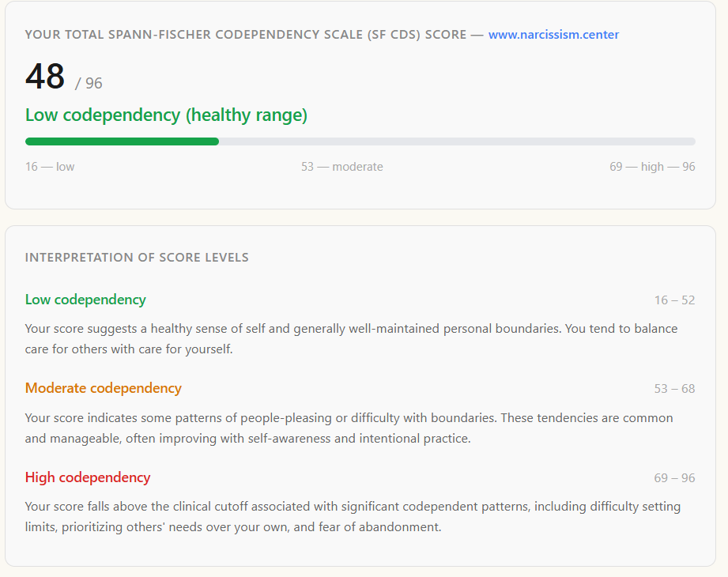Click the 'Low codependency (healthy range)' result label

coord(166,115)
